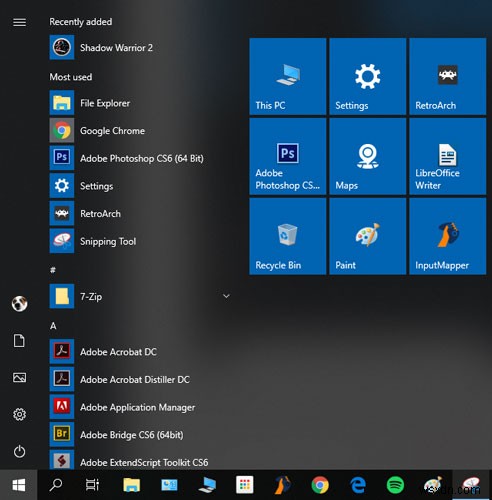Screen dimensions: 492x500
Task: Launch Adobe Application Manager
Action: tap(140, 407)
